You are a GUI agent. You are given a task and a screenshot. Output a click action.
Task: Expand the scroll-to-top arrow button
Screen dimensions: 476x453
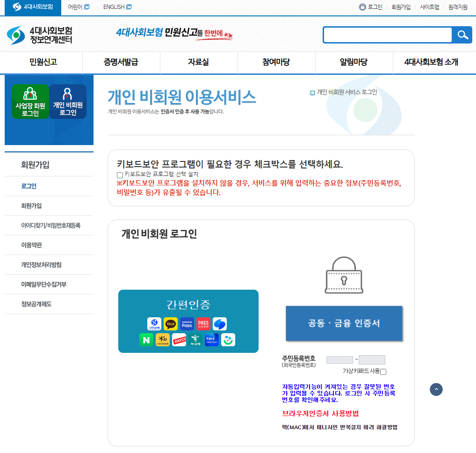pyautogui.click(x=436, y=389)
